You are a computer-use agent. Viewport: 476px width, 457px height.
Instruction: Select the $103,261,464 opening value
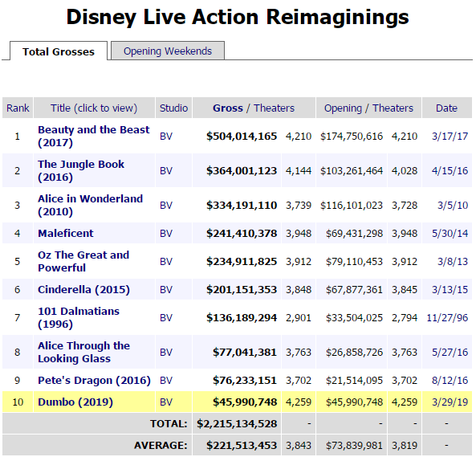pyautogui.click(x=352, y=170)
